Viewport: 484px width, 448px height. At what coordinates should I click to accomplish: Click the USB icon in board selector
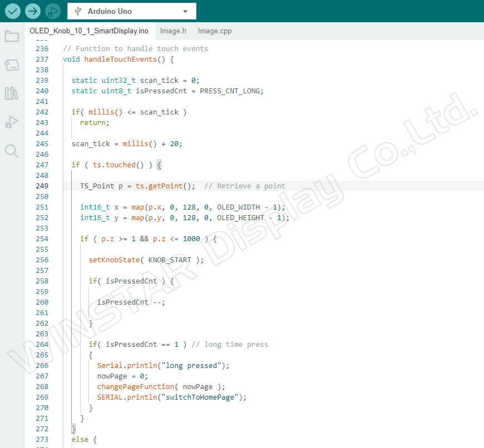[78, 12]
